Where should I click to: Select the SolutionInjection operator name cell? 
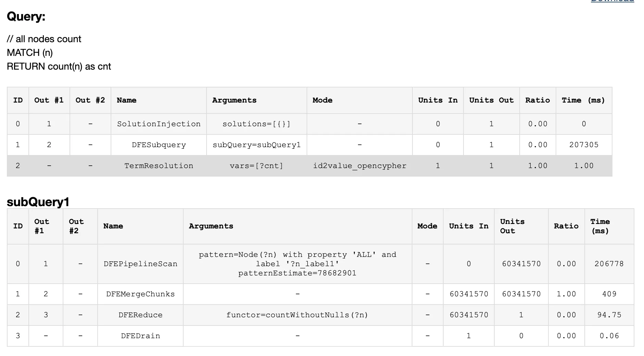pyautogui.click(x=159, y=124)
